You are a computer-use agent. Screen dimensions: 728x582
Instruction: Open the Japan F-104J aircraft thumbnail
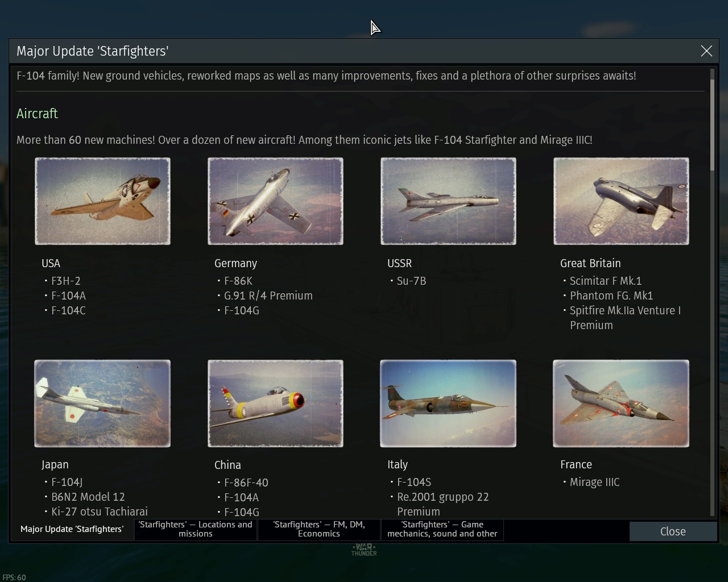click(102, 404)
